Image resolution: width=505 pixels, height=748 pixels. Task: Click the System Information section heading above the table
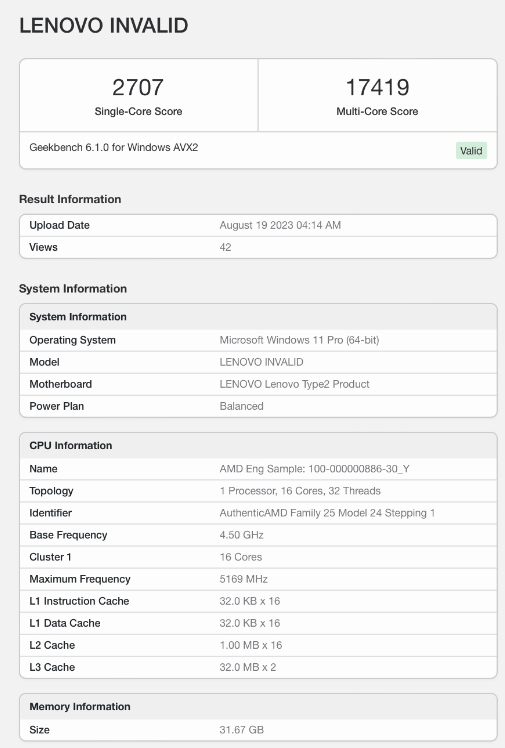tap(73, 289)
